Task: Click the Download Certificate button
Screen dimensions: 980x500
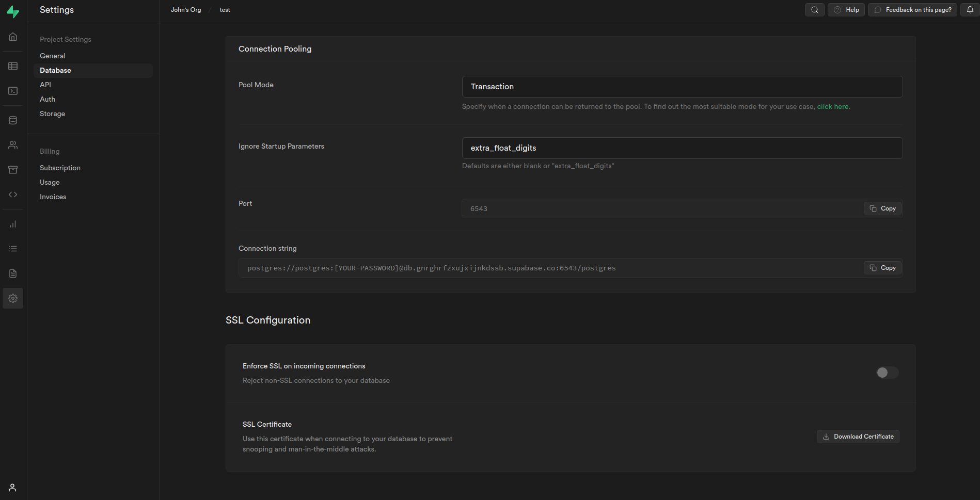Action: [858, 437]
